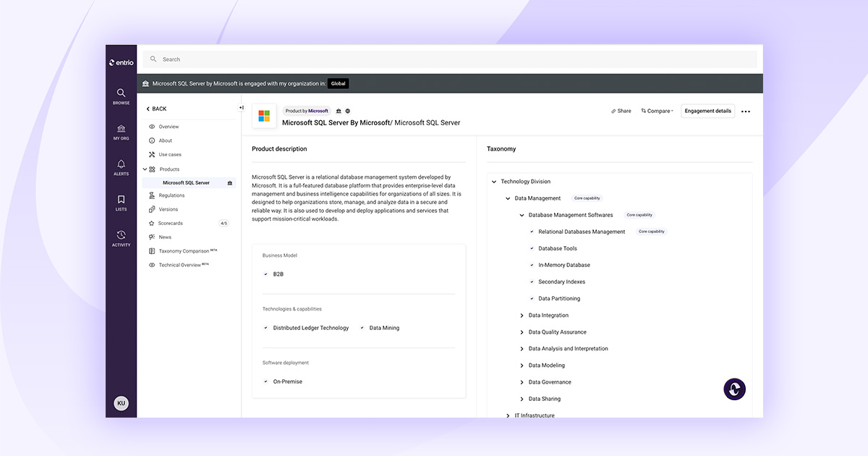Open the Compare dropdown

pyautogui.click(x=658, y=111)
